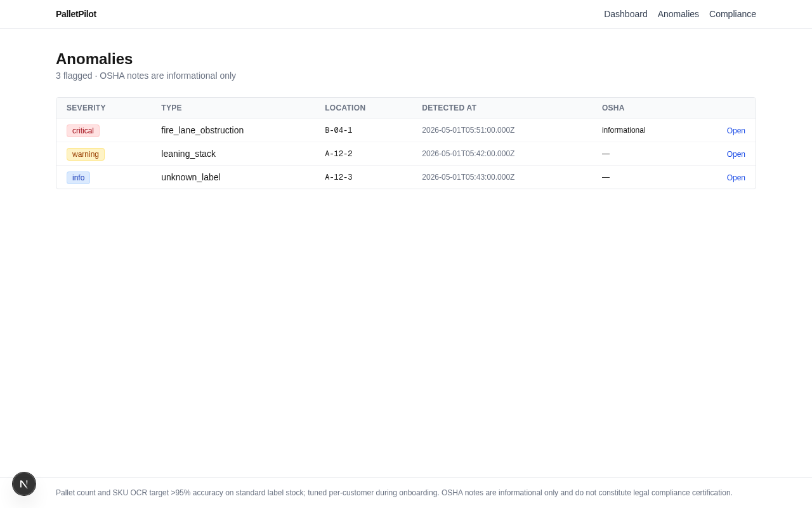Screen dimensions: 812x508
Task: Select the unknown_label type cell
Action: coord(191,177)
